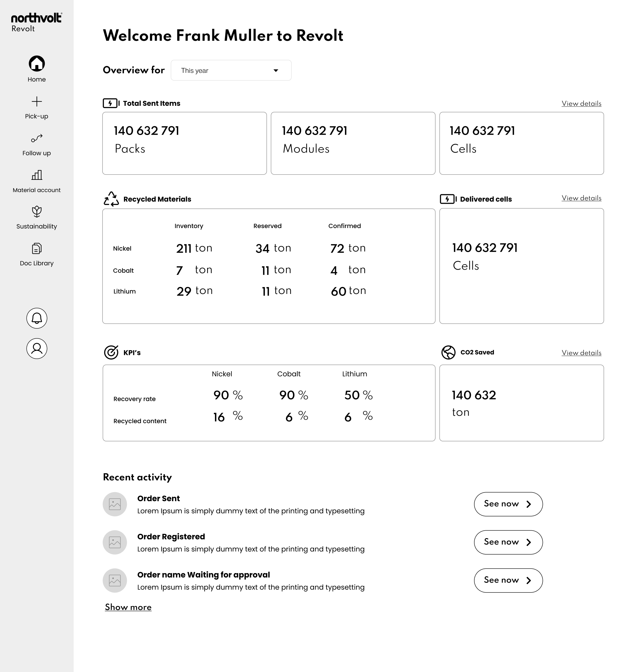Viewport: 624px width, 672px height.
Task: Click battery icon beside Delivered cells
Action: (x=448, y=199)
